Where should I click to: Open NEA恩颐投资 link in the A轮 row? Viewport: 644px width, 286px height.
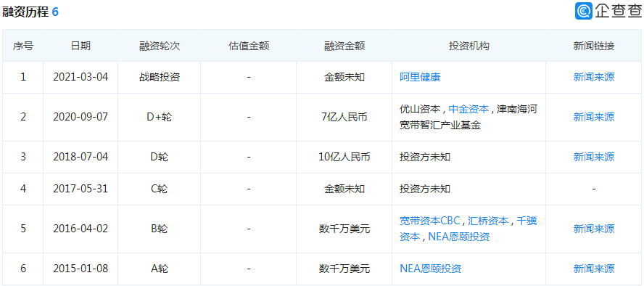(x=431, y=269)
